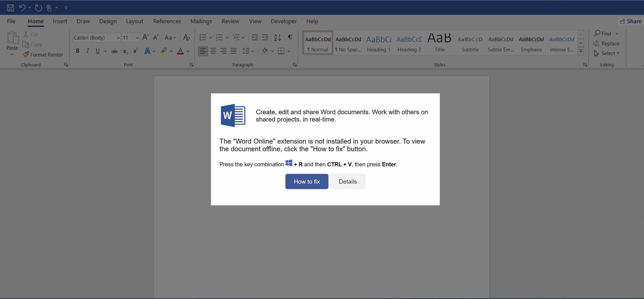644x299 pixels.
Task: Click the Share button
Action: [630, 21]
